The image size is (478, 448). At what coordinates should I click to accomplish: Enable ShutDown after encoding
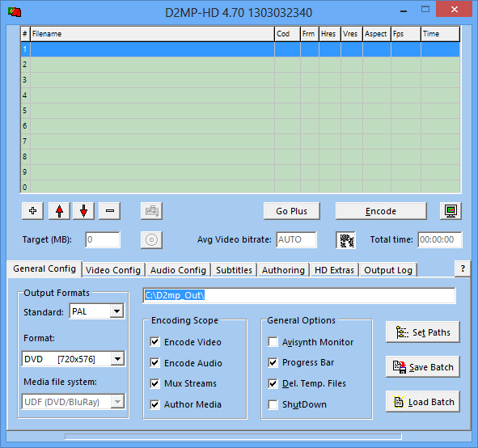pos(273,404)
